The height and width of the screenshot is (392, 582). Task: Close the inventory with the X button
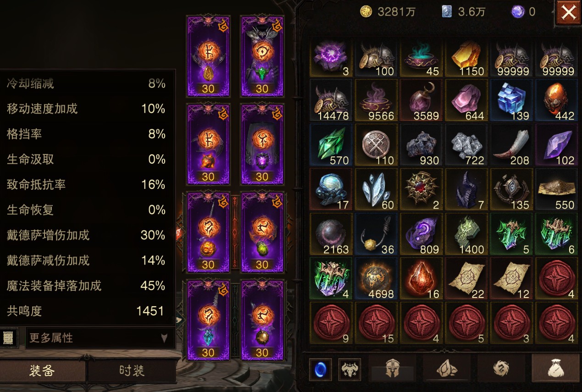pyautogui.click(x=568, y=12)
